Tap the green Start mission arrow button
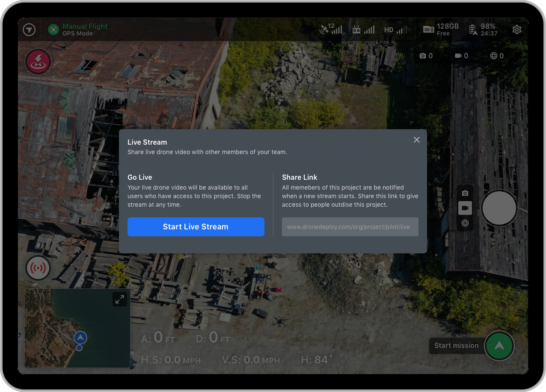The height and width of the screenshot is (392, 546). (499, 346)
